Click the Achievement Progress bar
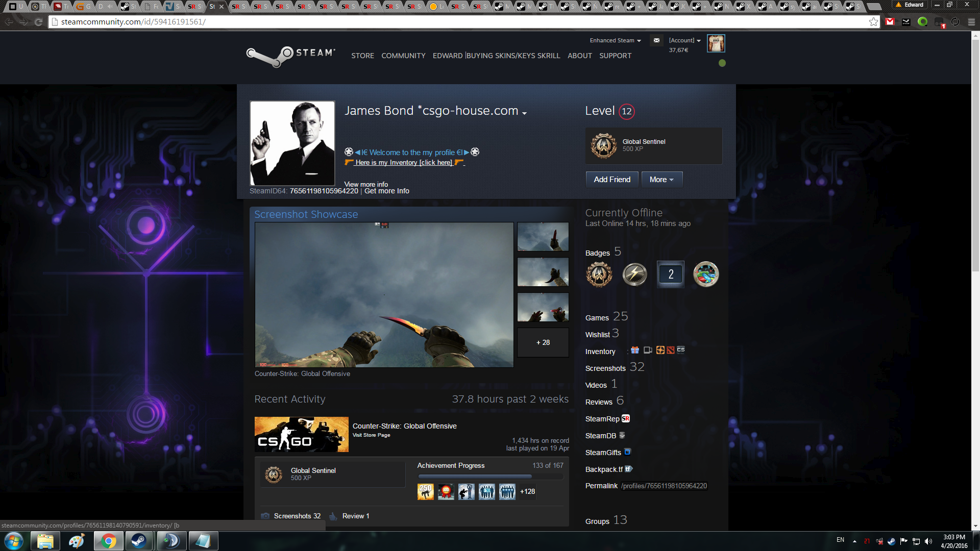This screenshot has width=980, height=551. pyautogui.click(x=490, y=477)
